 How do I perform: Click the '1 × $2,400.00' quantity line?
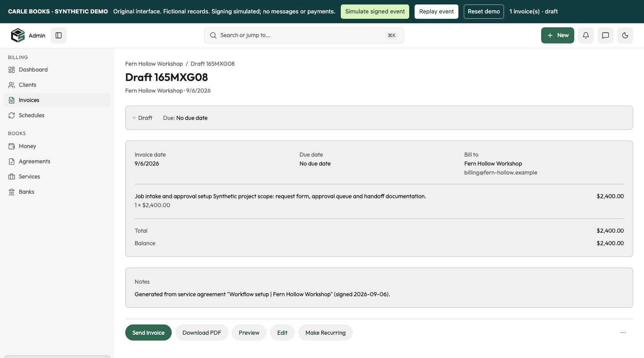[x=153, y=205]
